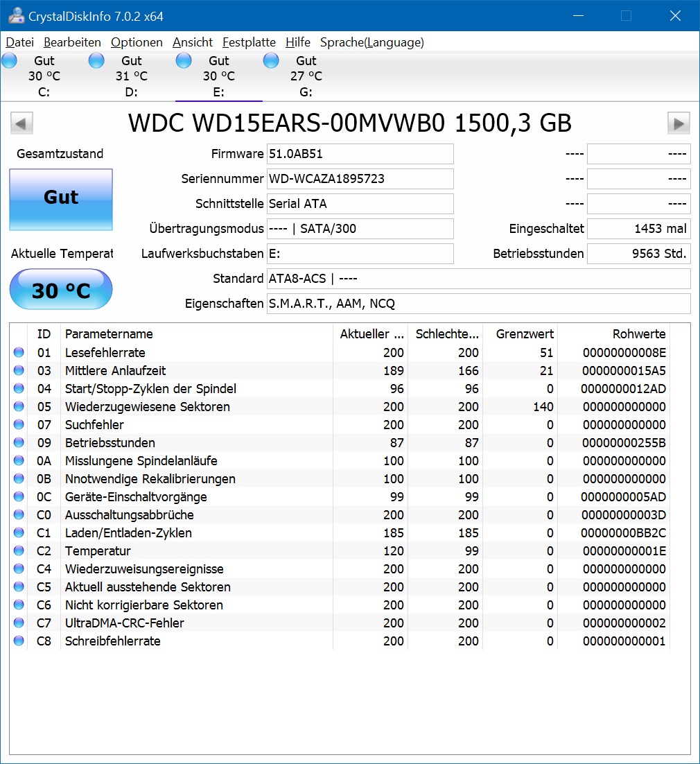Screen dimensions: 700x764
Task: Click the 30 °C temperature button
Action: [x=61, y=289]
